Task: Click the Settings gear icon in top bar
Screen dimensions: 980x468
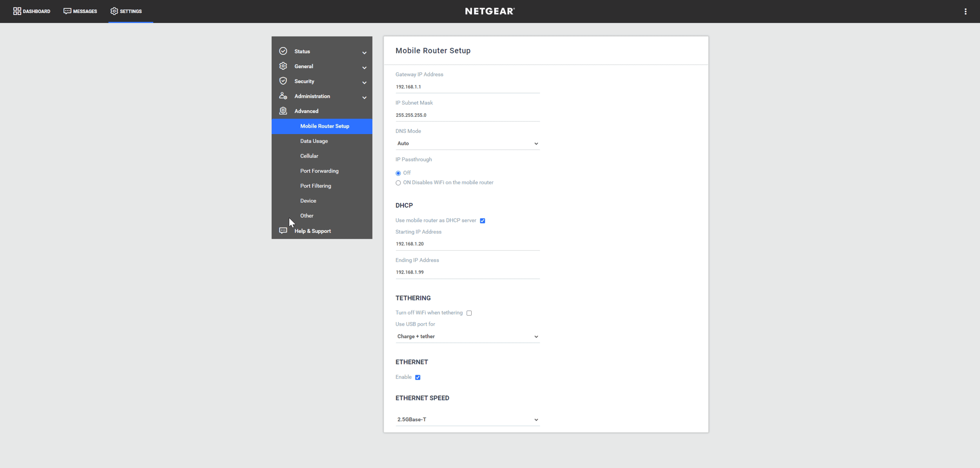Action: (114, 11)
